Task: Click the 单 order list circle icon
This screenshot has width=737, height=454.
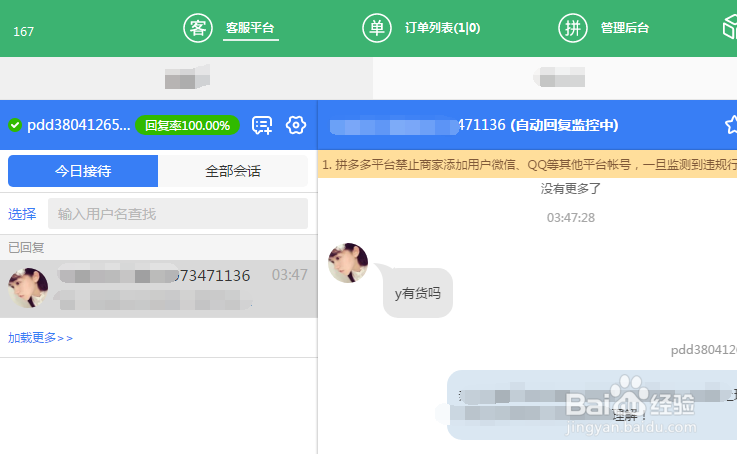Action: click(377, 28)
